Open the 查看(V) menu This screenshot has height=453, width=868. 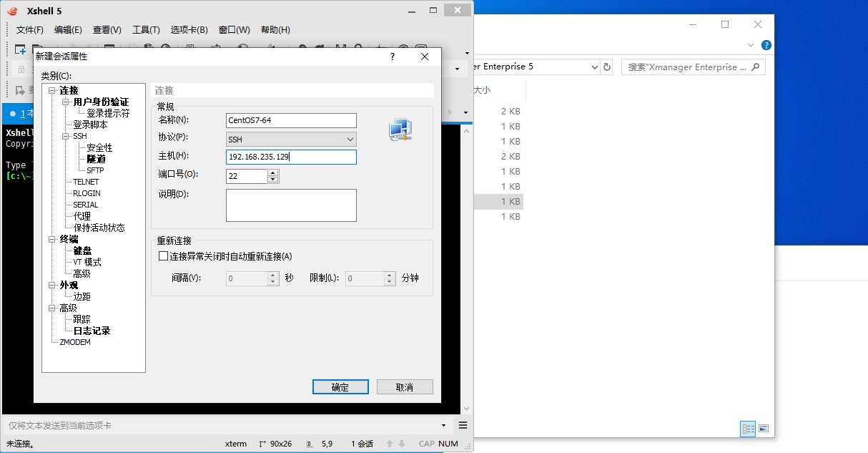[107, 30]
